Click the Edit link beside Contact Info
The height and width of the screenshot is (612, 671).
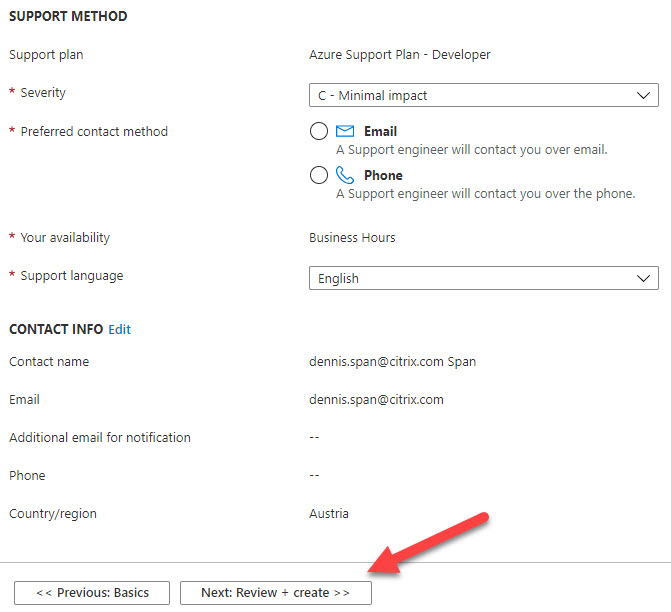coord(120,329)
